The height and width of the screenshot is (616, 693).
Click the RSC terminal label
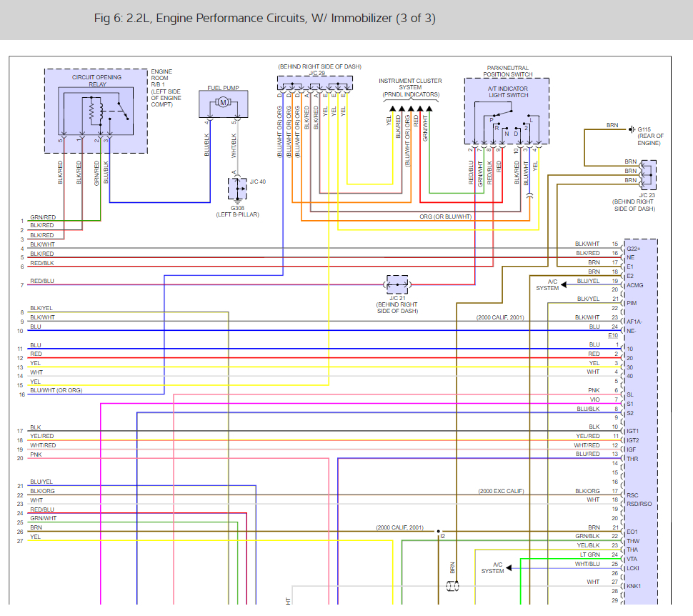point(632,495)
